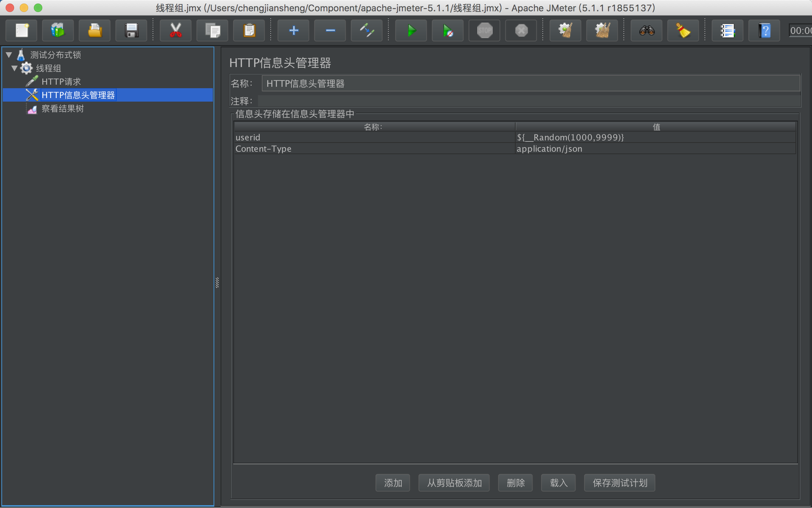Click the 添加 button
This screenshot has height=508, width=812.
tap(393, 483)
